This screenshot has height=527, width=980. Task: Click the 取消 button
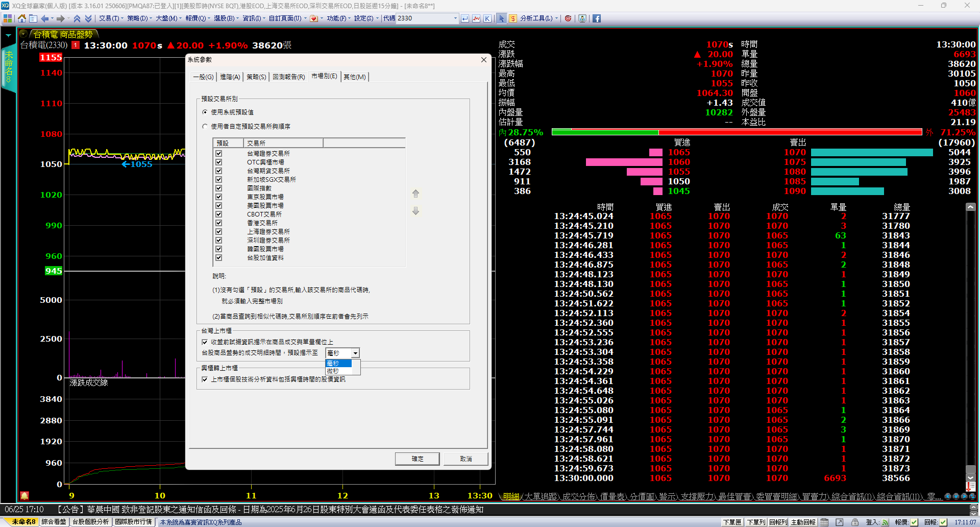[465, 459]
